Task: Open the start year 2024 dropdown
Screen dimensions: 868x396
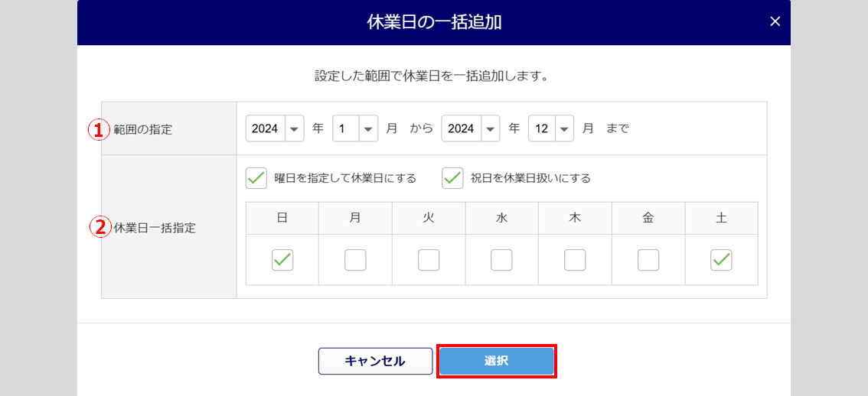Action: click(275, 128)
